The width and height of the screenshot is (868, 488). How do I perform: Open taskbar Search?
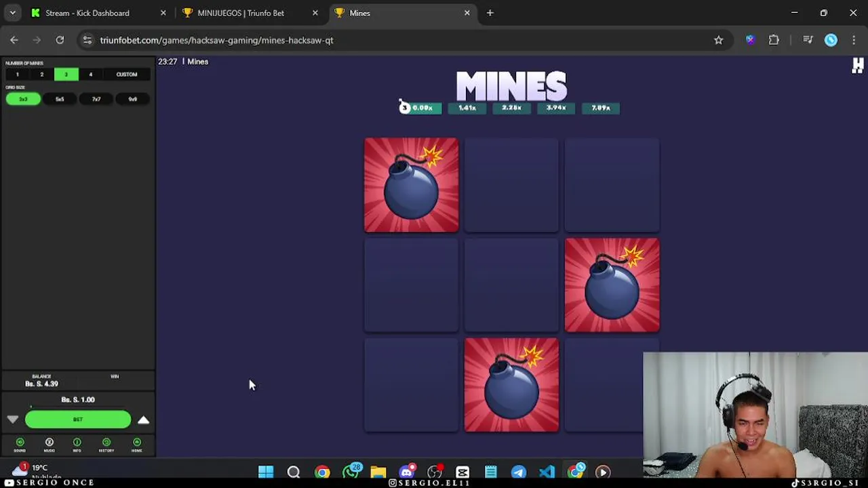[x=294, y=472]
